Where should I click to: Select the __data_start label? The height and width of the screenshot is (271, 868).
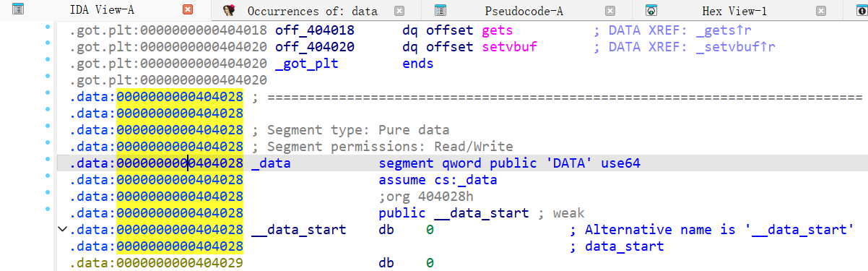point(298,230)
